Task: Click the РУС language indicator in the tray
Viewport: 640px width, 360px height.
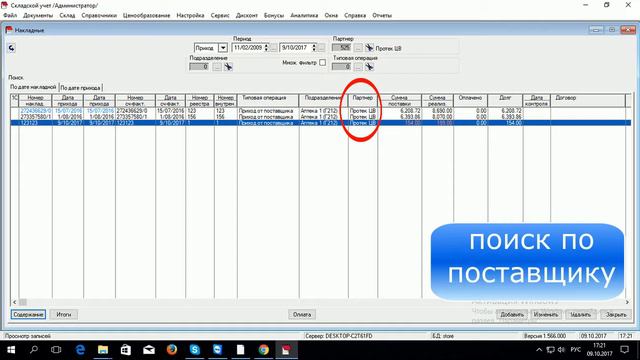Action: pos(576,350)
